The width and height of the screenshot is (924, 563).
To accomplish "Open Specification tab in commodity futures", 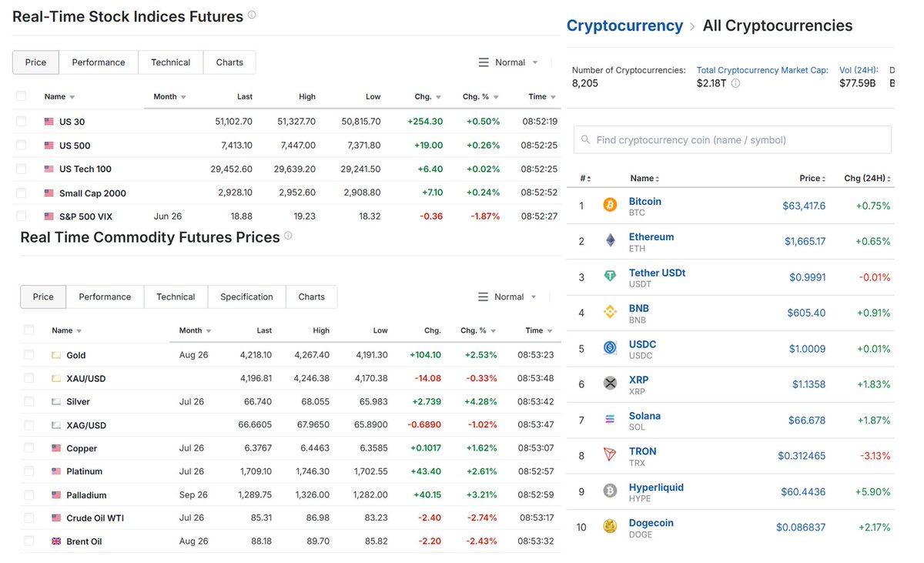I will 246,297.
